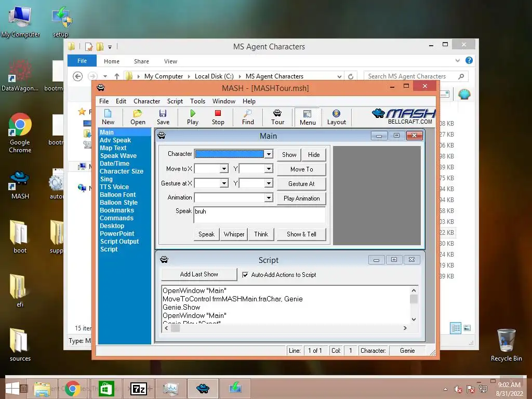The height and width of the screenshot is (399, 532).
Task: Click the MASH Bellcraft.com logo
Action: [404, 116]
